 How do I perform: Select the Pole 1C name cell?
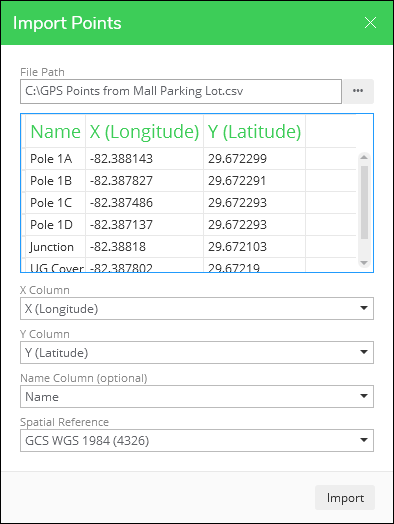[x=55, y=203]
